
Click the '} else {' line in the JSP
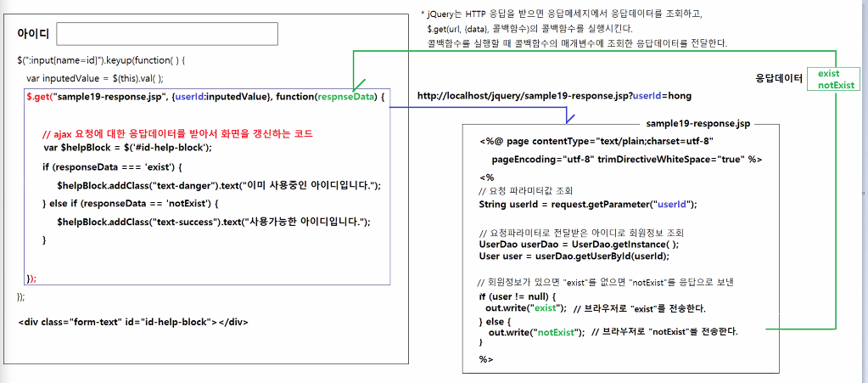494,321
